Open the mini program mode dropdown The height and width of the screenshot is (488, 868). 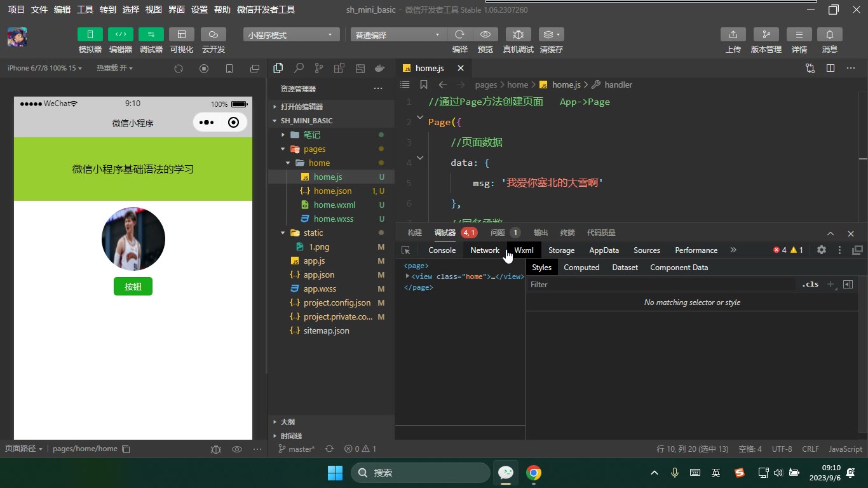click(291, 35)
